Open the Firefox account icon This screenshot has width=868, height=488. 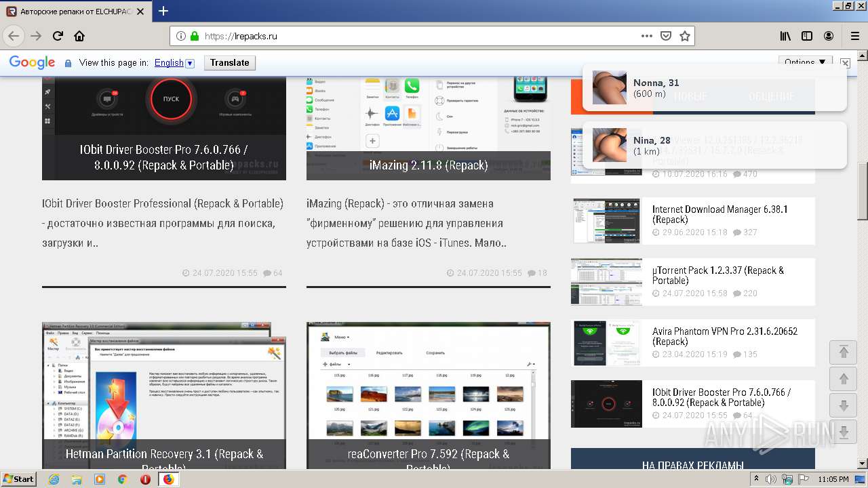(x=829, y=36)
